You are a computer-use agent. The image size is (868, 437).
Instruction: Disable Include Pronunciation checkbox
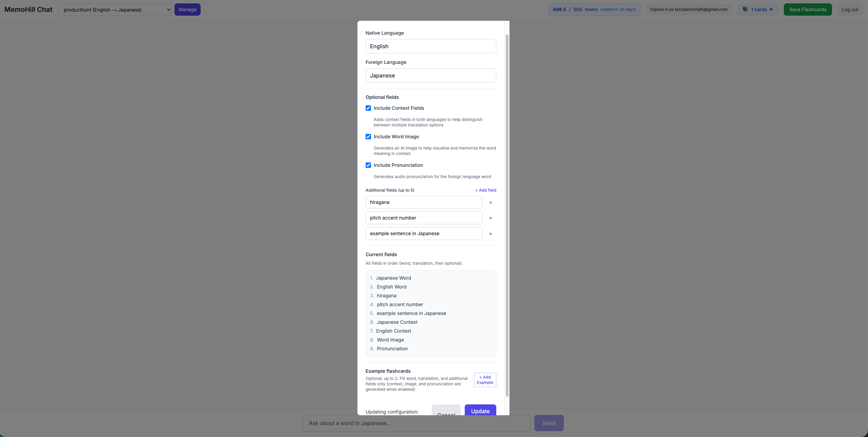[x=368, y=165]
